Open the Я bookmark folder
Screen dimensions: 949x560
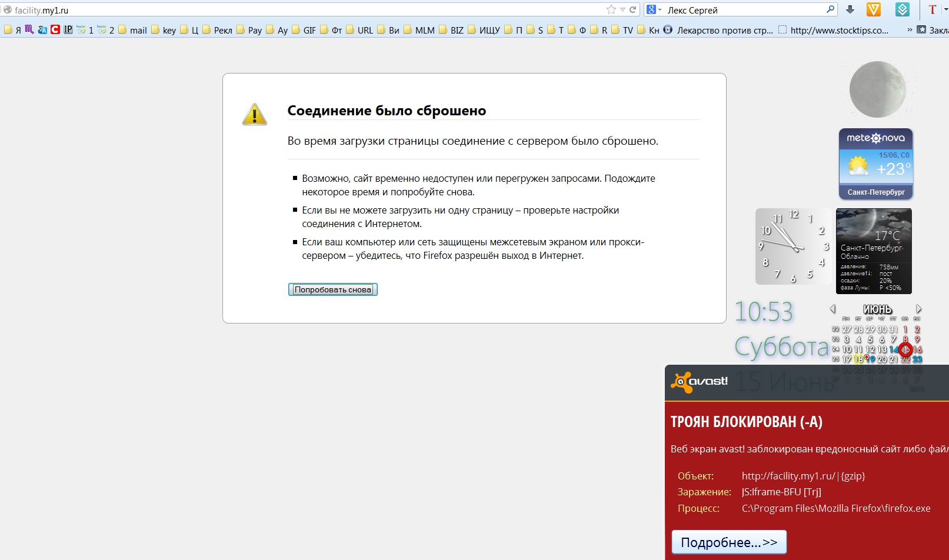point(12,30)
